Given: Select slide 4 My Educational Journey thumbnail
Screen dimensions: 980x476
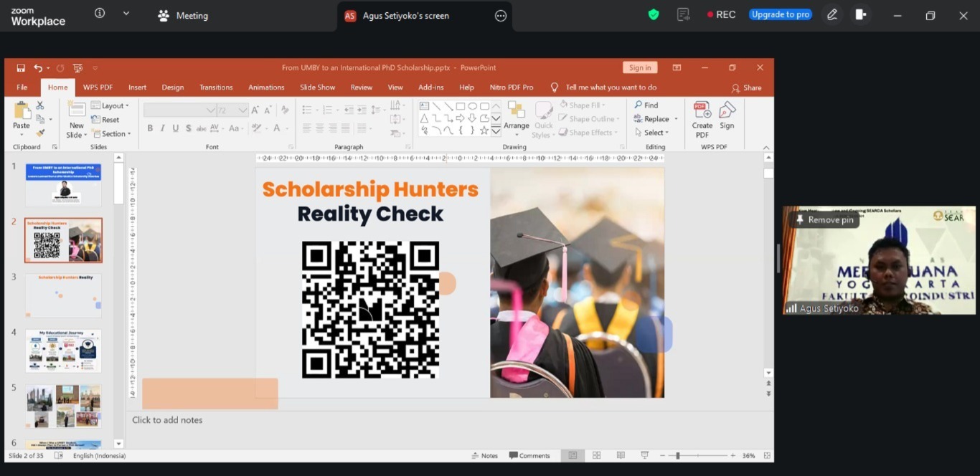Looking at the screenshot, I should 63,351.
